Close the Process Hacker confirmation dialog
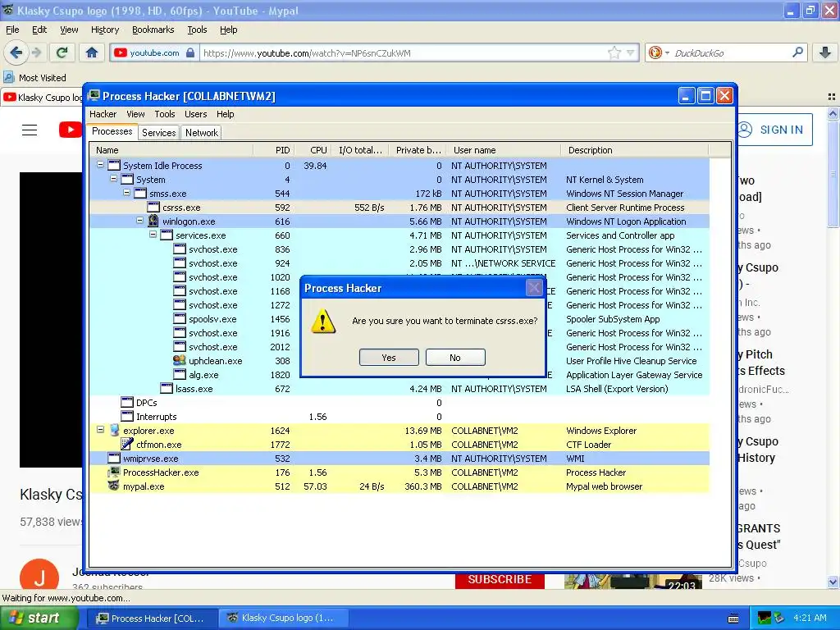The height and width of the screenshot is (630, 840). pos(534,288)
